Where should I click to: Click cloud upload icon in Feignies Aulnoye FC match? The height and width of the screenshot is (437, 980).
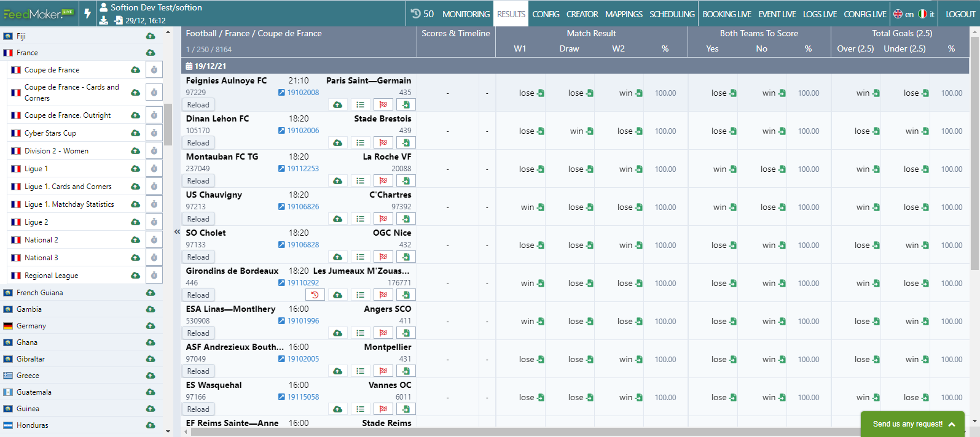click(x=337, y=105)
